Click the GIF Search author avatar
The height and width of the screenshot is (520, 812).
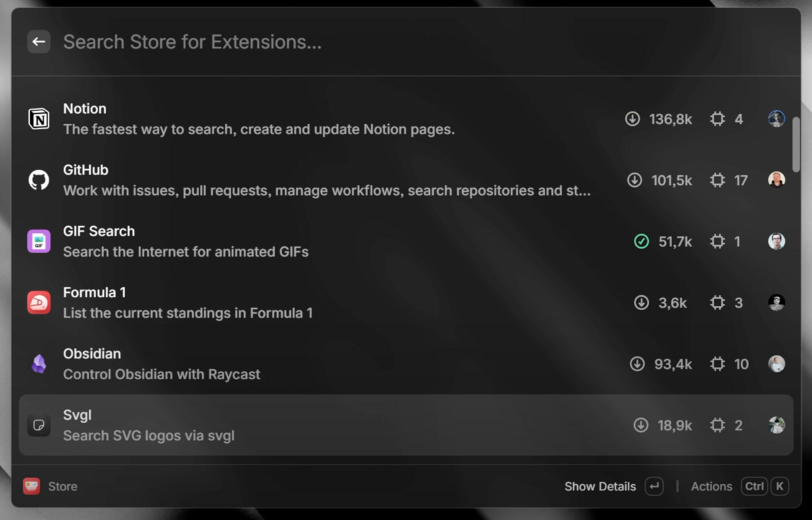[x=777, y=242]
